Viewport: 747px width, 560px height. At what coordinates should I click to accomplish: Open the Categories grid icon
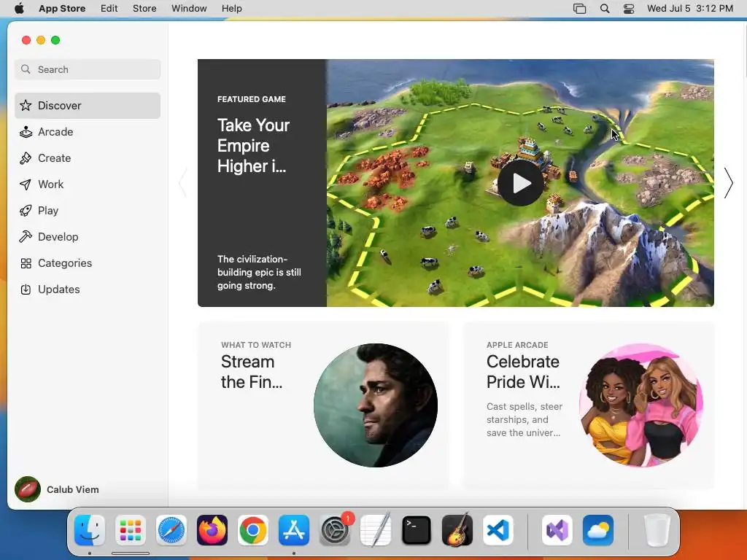pyautogui.click(x=26, y=263)
